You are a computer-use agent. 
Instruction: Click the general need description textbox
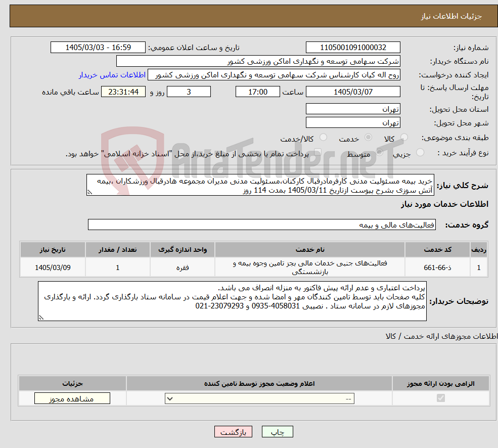[x=260, y=185]
